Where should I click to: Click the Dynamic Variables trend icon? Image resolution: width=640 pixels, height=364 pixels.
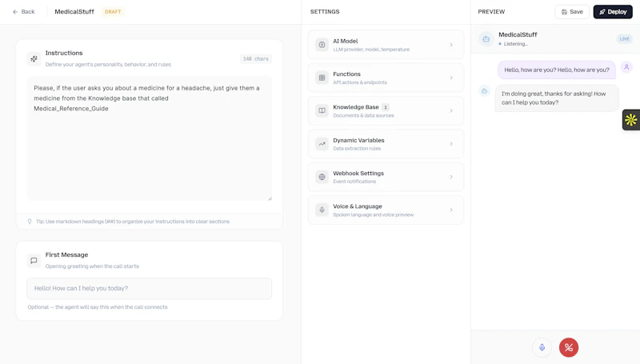point(322,144)
